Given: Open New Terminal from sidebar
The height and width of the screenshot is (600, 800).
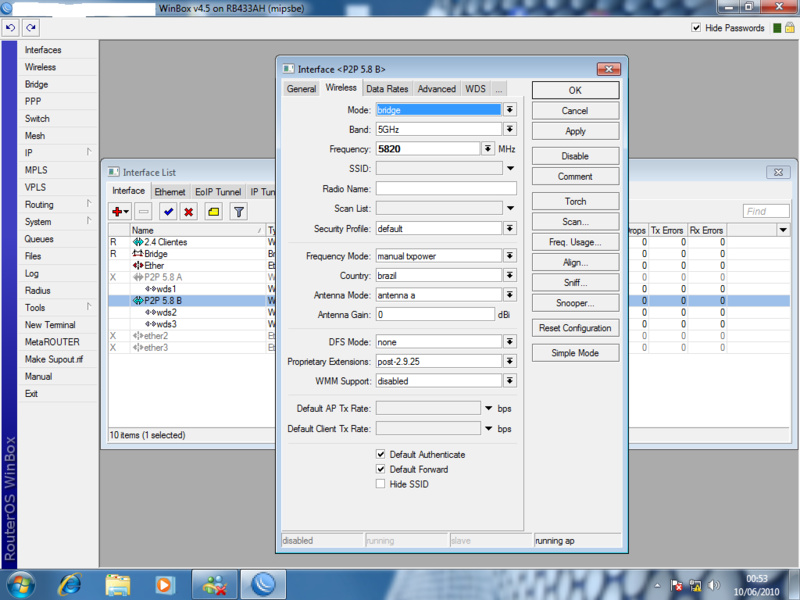Looking at the screenshot, I should coord(50,324).
